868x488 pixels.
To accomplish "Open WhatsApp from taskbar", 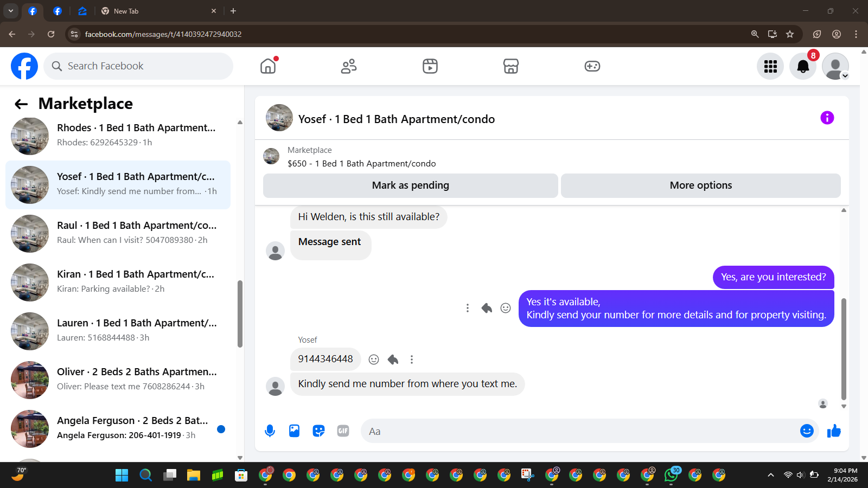I will pyautogui.click(x=671, y=474).
